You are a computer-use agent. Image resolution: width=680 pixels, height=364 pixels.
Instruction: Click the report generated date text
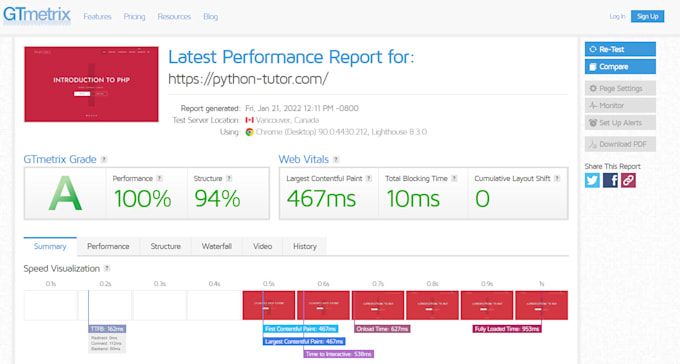tap(302, 108)
